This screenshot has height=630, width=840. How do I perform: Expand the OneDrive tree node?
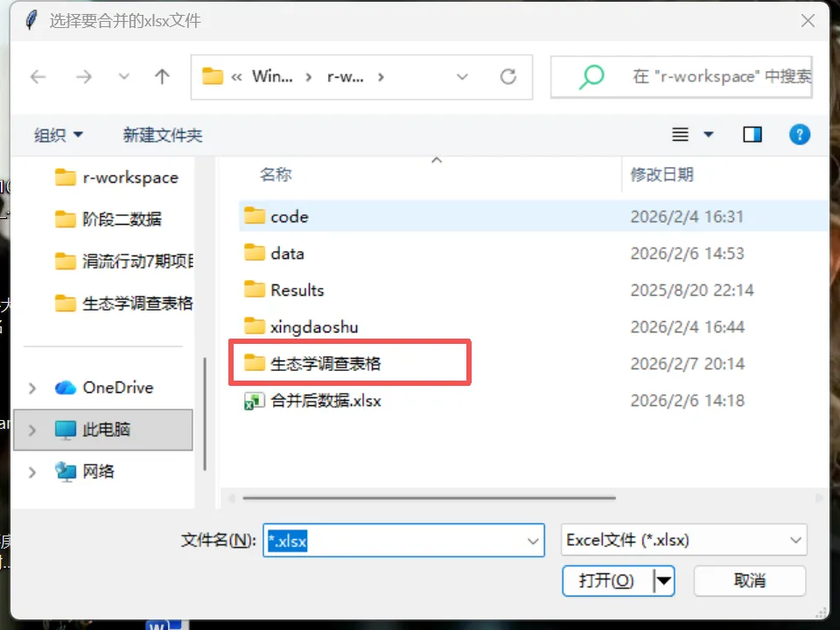32,388
